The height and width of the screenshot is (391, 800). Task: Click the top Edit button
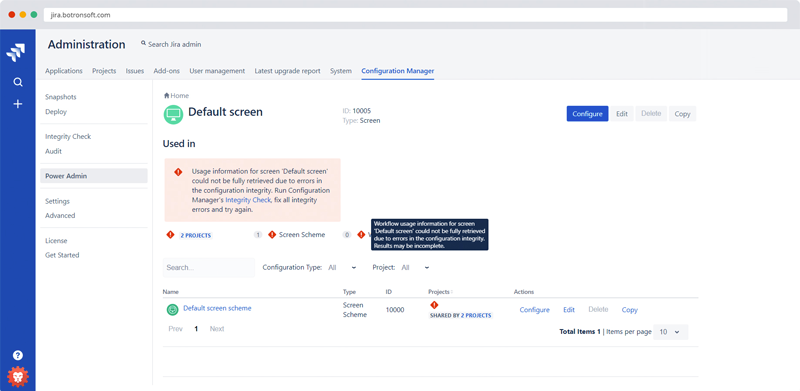coord(621,114)
